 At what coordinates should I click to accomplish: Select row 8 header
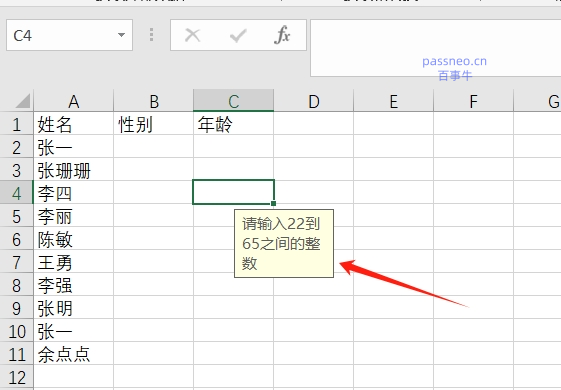16,285
